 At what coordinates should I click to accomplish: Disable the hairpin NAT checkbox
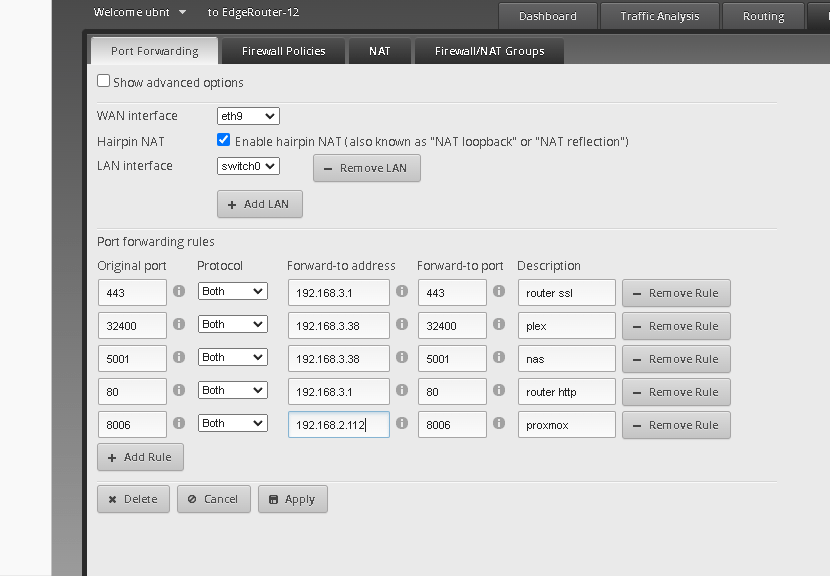point(223,140)
